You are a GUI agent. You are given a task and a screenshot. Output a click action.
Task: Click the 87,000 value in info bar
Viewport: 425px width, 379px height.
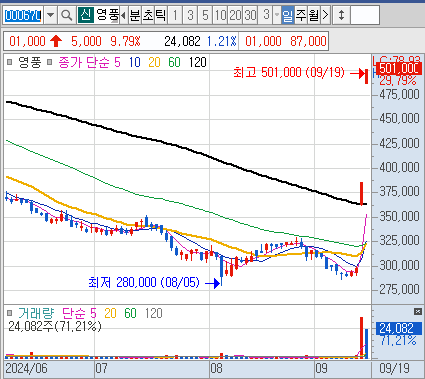[308, 41]
